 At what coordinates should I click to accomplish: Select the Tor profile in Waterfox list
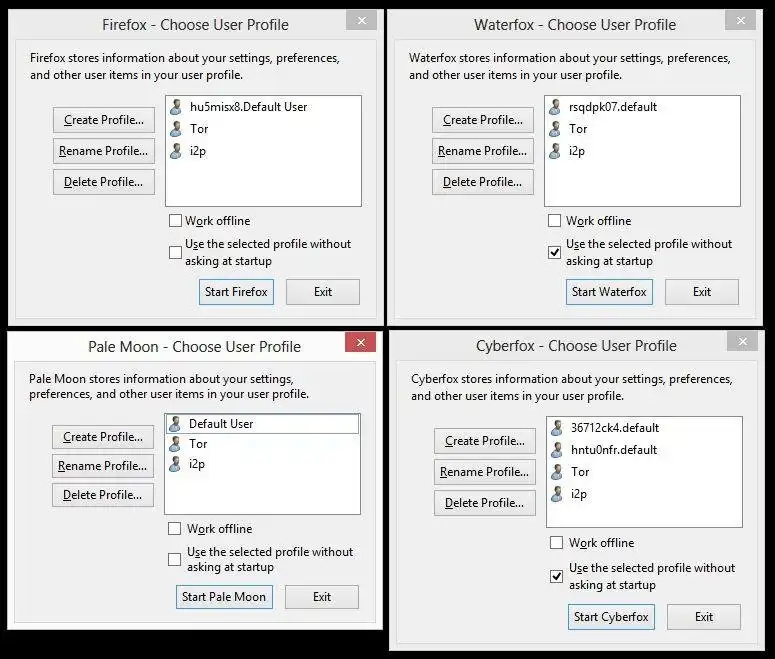[x=578, y=129]
